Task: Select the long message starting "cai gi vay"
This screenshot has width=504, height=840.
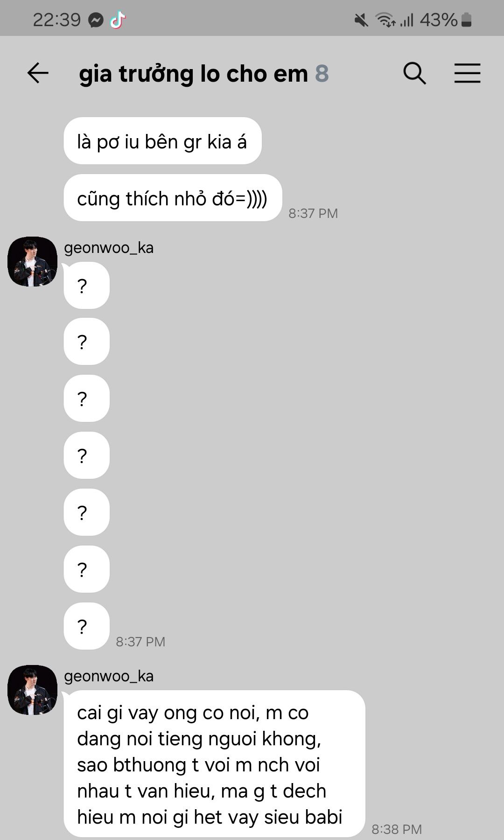Action: (x=215, y=764)
